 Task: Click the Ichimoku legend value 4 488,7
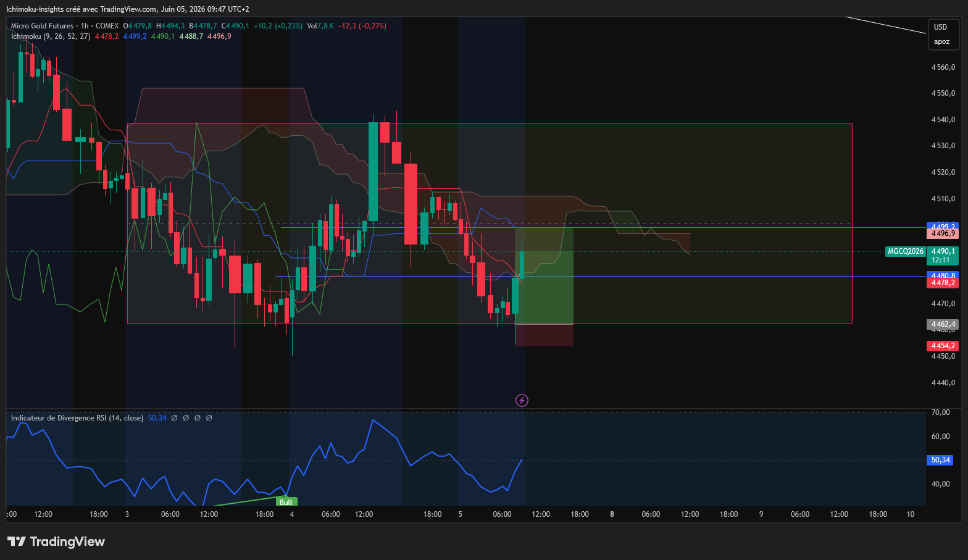click(191, 36)
